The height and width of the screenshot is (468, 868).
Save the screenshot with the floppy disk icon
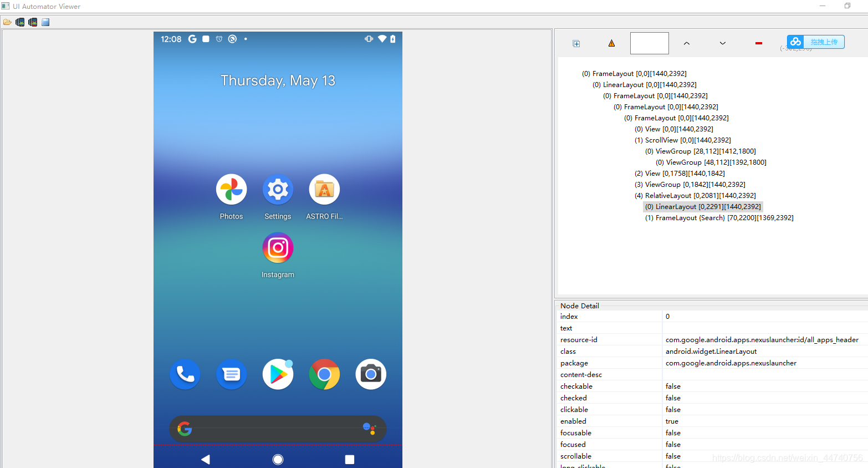coord(45,22)
